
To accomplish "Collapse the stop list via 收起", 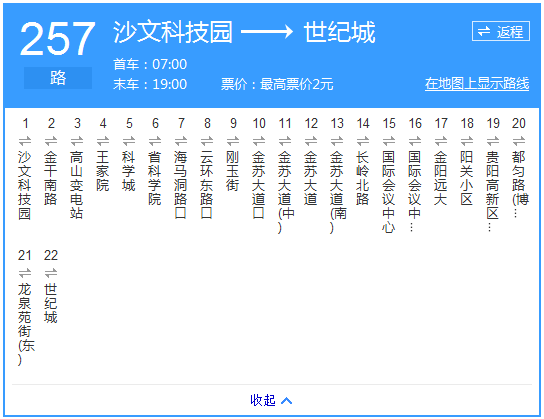I will coord(263,400).
